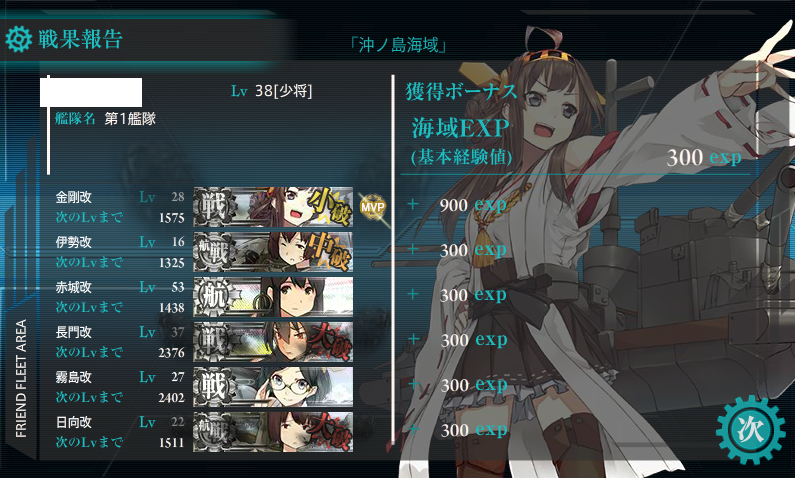Screen dimensions: 795x478
Task: Click the 大破 damage badge on 日向改
Action: 330,432
